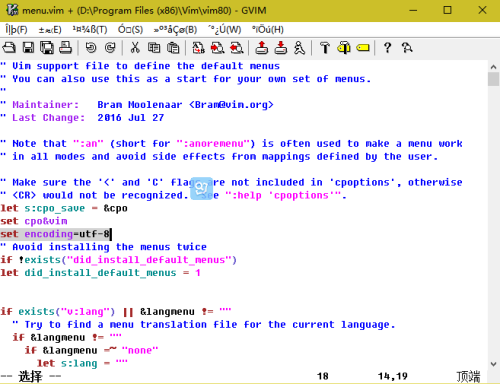Click the 'Last Change:' label
Viewport: 500px width, 384px height.
click(x=49, y=118)
